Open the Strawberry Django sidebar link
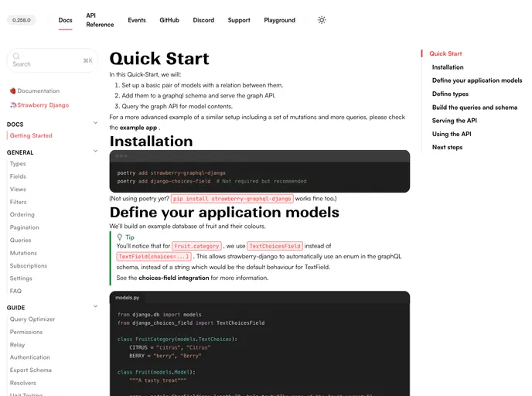The height and width of the screenshot is (396, 532). (43, 105)
